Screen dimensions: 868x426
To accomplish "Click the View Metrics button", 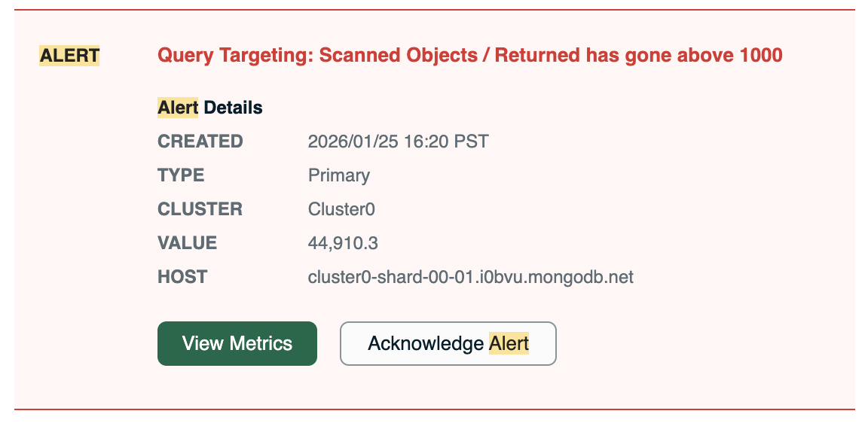I will click(x=237, y=343).
